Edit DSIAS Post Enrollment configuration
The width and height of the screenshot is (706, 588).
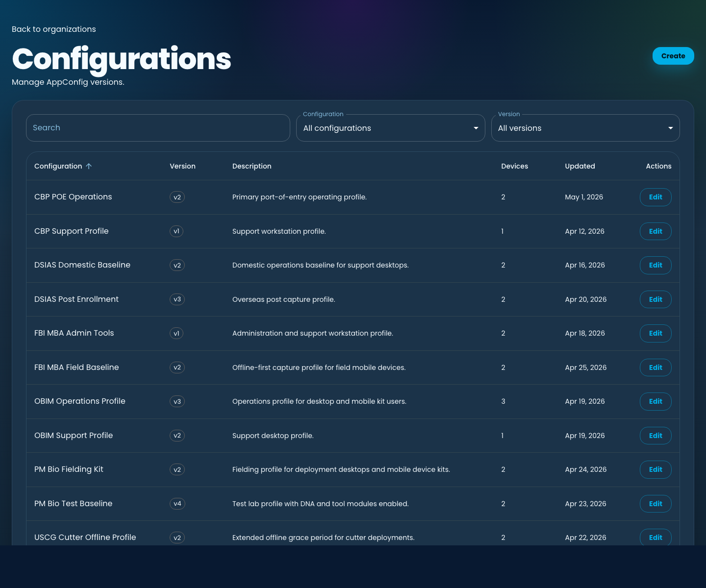[x=656, y=299]
